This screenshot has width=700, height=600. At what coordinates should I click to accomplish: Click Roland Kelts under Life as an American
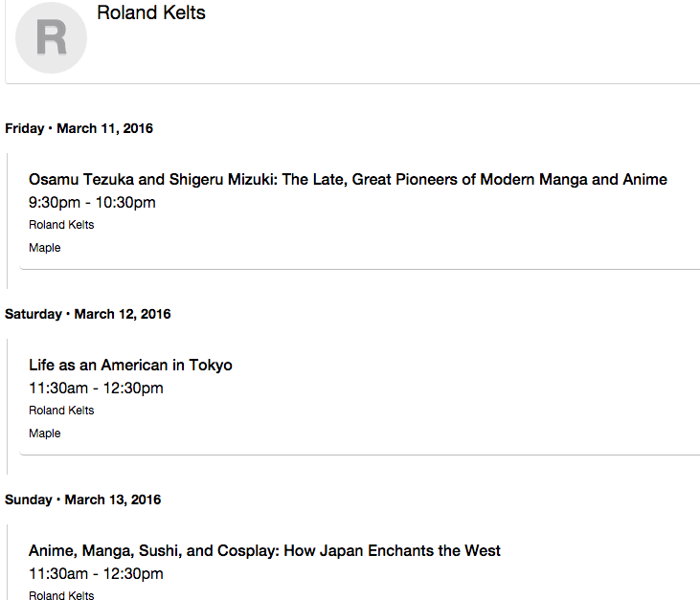click(61, 411)
